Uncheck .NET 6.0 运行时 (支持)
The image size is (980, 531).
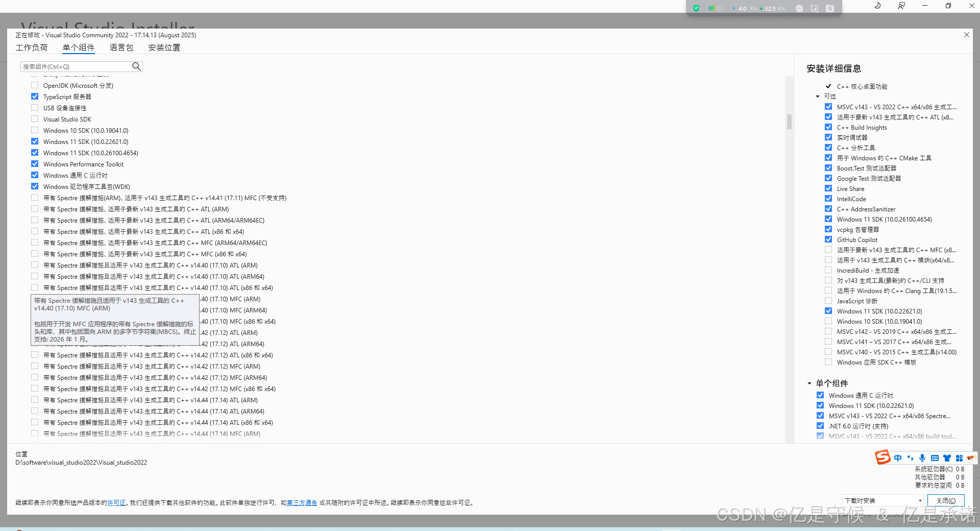820,426
